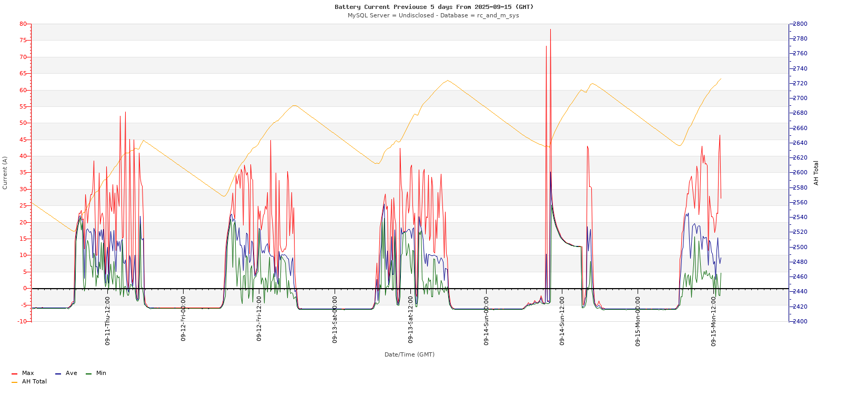This screenshot has height=395, width=868.
Task: Click the right axis value 2620
Action: [x=800, y=157]
